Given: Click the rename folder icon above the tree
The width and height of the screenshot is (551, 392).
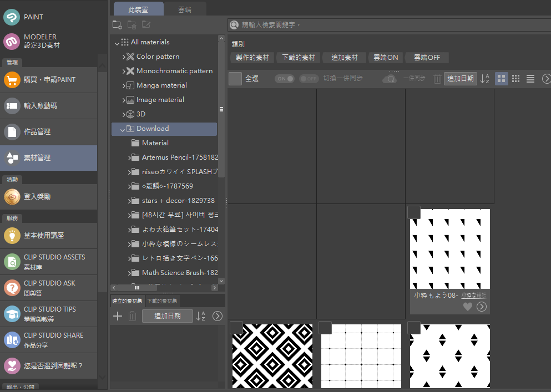Looking at the screenshot, I should 146,24.
